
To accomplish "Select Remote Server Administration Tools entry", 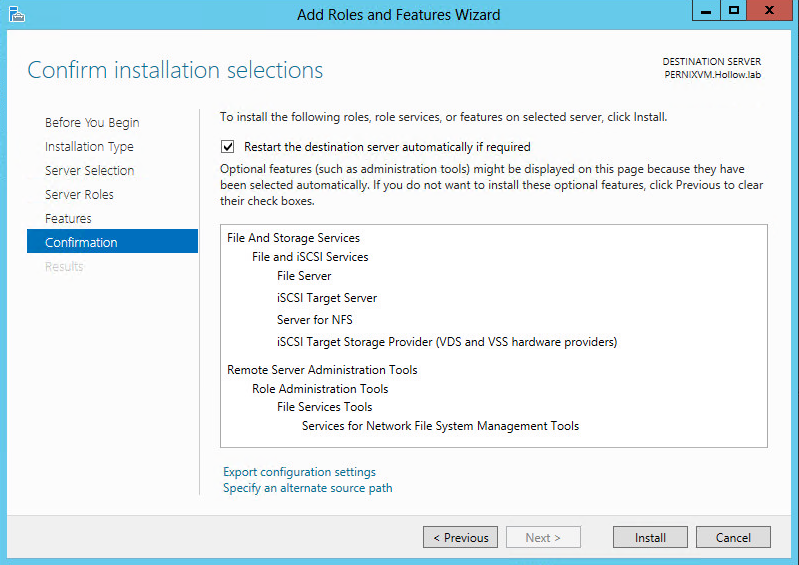I will [x=322, y=370].
